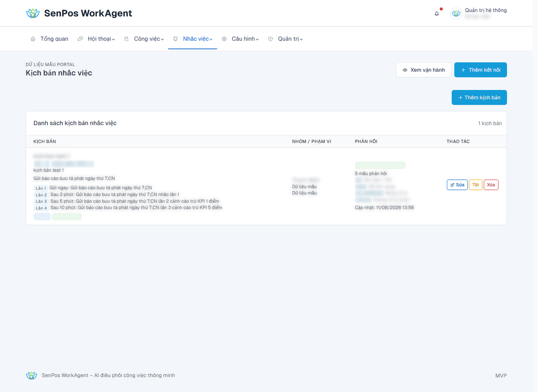Toggle script off with Tắt button
This screenshot has height=392, width=538.
tap(475, 185)
